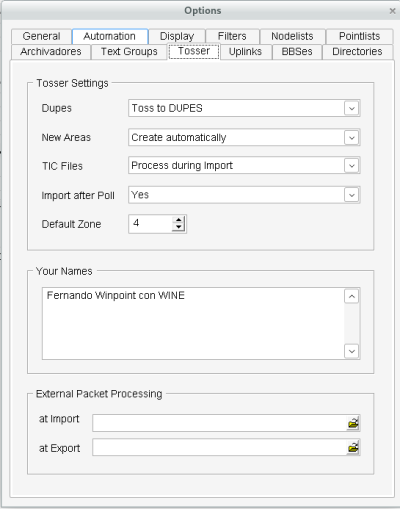Focus the at Import text field
This screenshot has height=509, width=400.
pyautogui.click(x=220, y=423)
